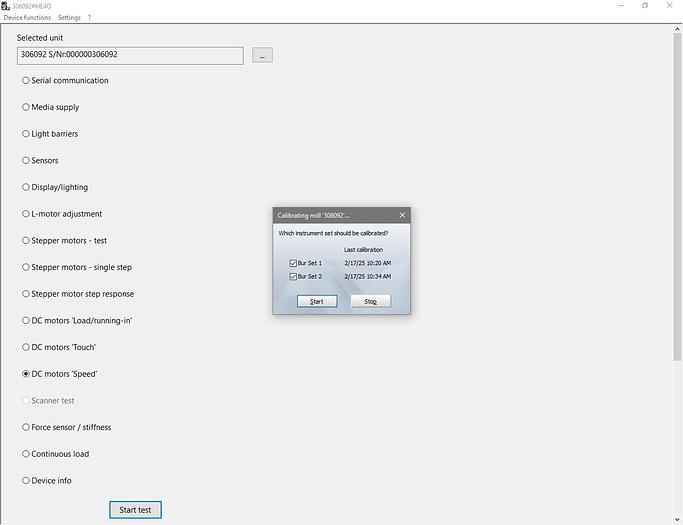Uncheck the Bur Set 2 checkbox
The image size is (683, 525).
point(293,276)
